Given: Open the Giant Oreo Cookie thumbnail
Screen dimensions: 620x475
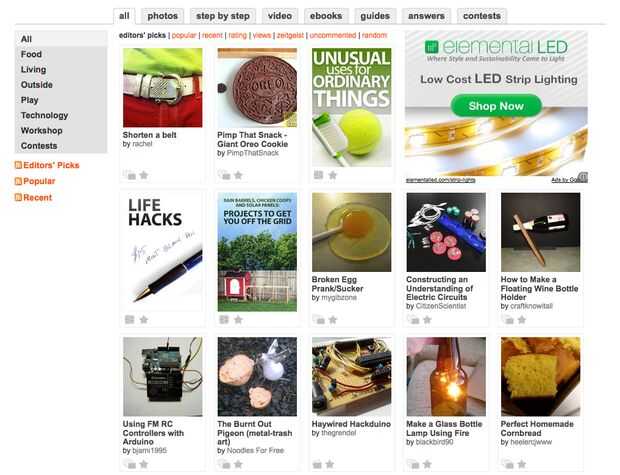Looking at the screenshot, I should pos(257,88).
